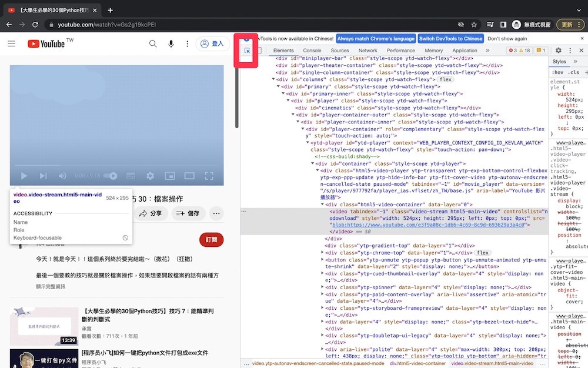This screenshot has width=588, height=368.
Task: Open more actions ellipsis below video
Action: [216, 213]
